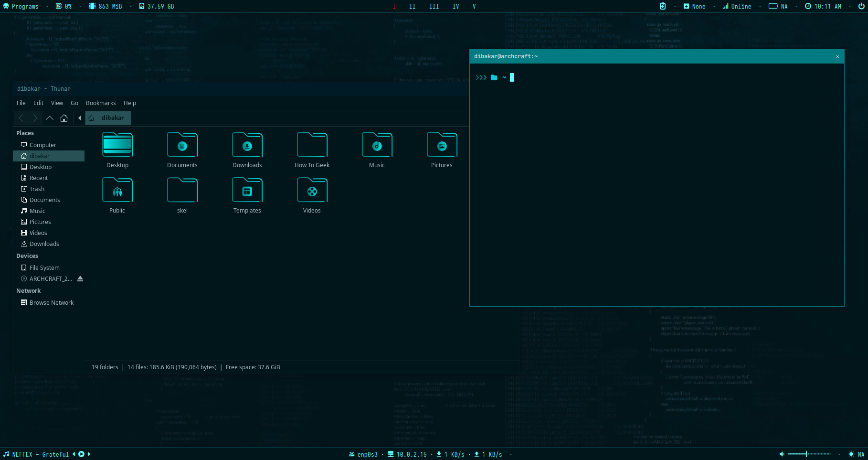
Task: Open the Templates folder
Action: tap(247, 191)
